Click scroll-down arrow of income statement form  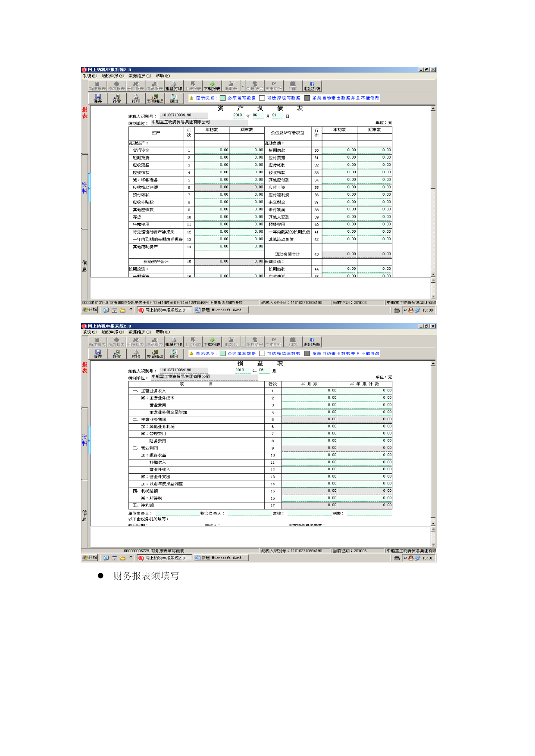click(x=433, y=523)
